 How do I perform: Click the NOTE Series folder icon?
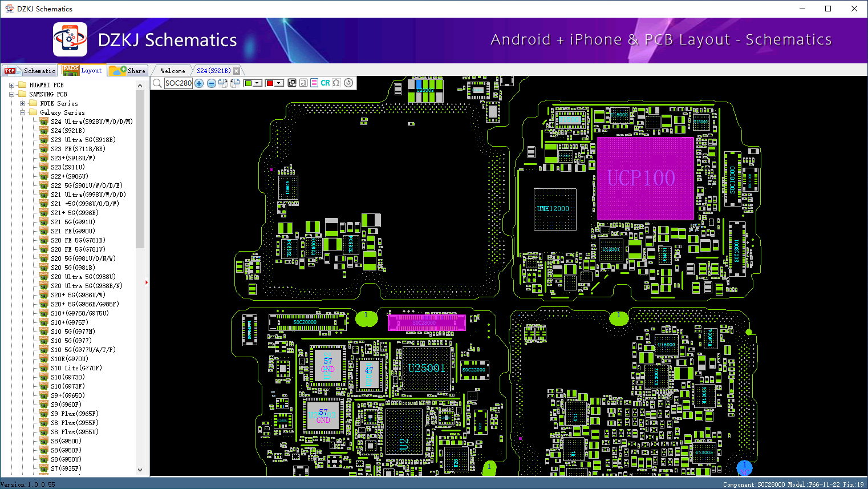click(33, 103)
